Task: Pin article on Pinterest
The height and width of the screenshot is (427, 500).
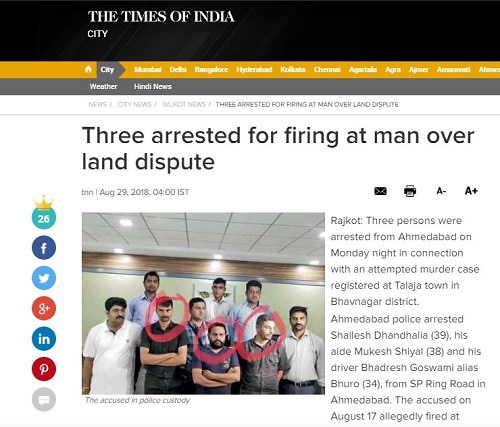Action: click(44, 369)
